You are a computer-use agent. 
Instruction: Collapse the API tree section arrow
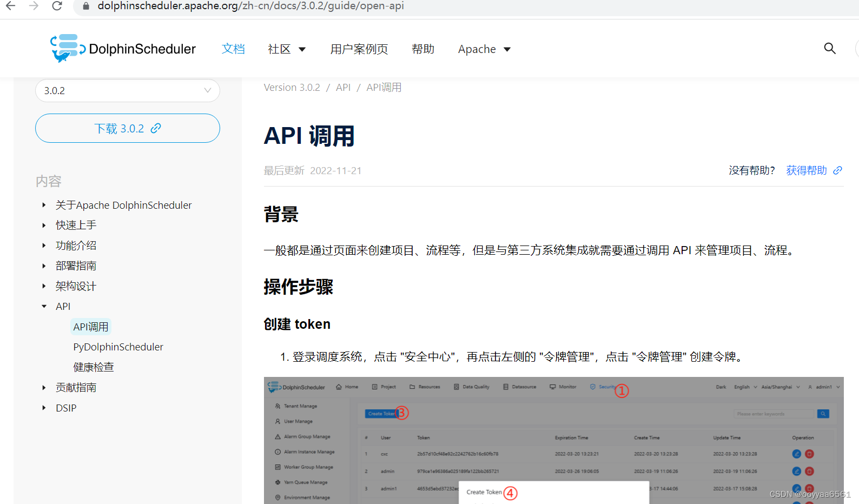click(44, 306)
